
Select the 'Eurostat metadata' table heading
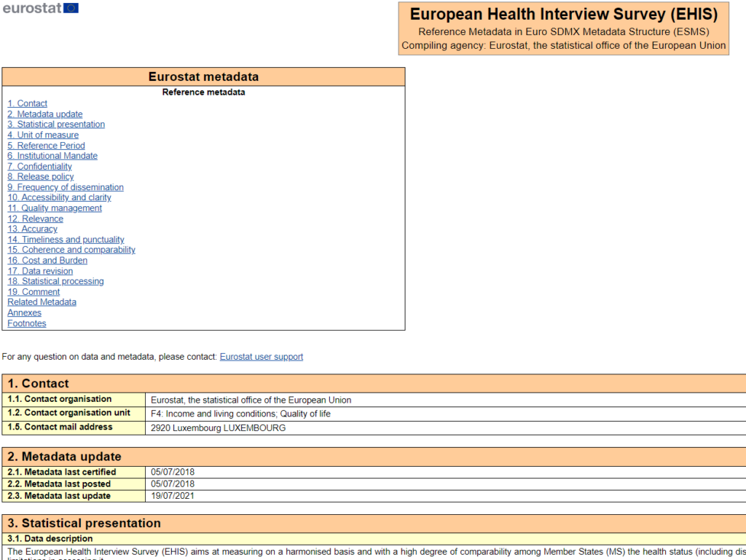tap(204, 76)
